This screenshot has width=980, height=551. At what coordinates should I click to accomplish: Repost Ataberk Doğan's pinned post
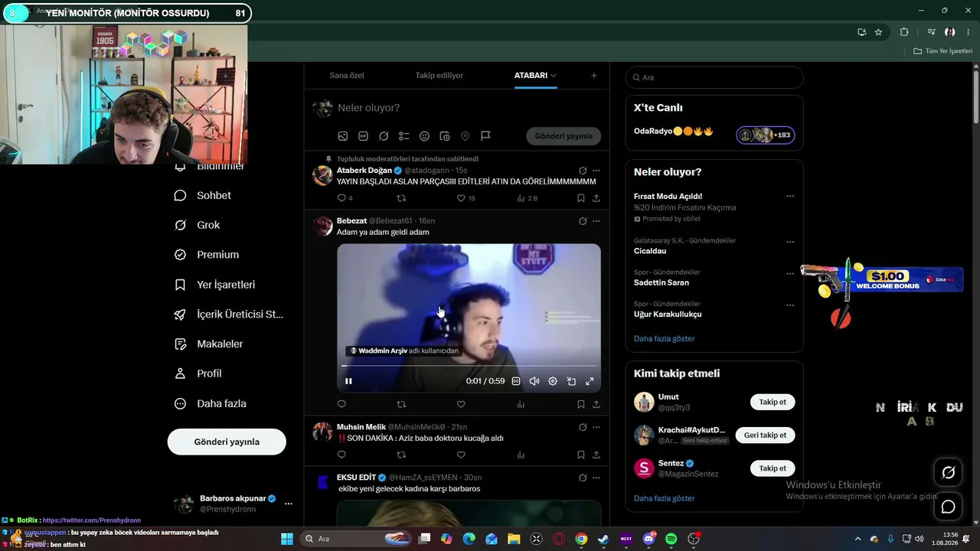tap(401, 198)
